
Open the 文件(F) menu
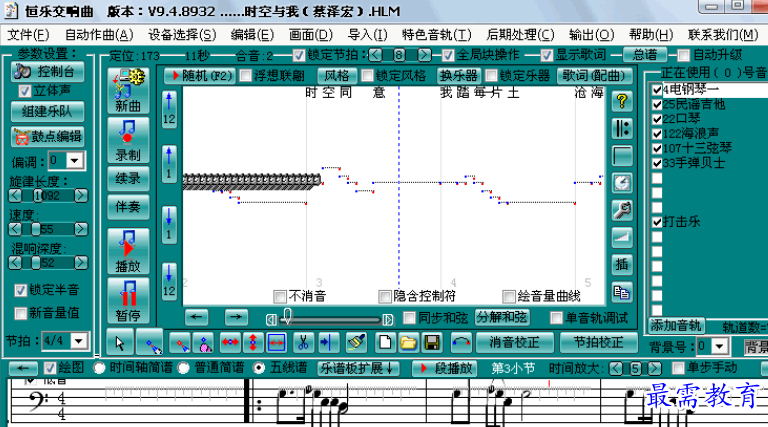(x=28, y=35)
